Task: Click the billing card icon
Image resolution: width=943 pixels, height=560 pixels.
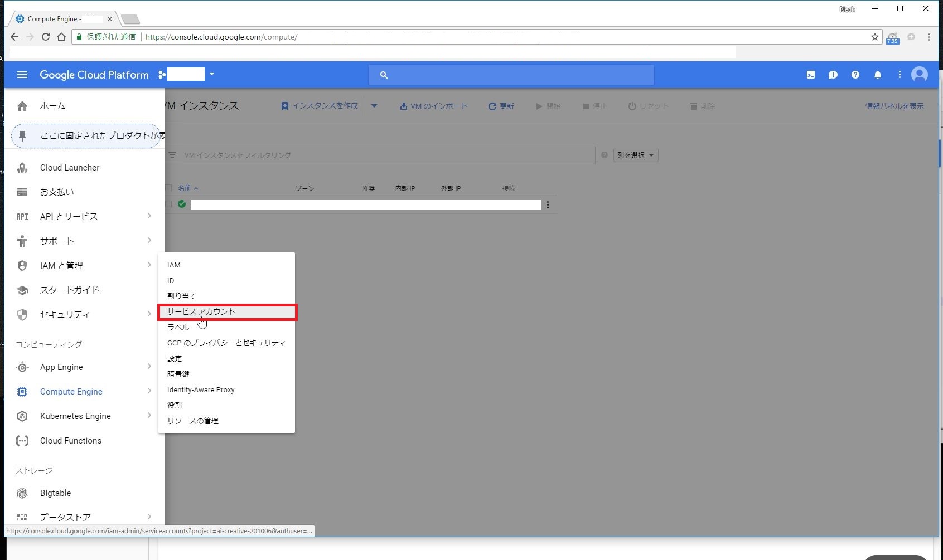Action: tap(22, 192)
